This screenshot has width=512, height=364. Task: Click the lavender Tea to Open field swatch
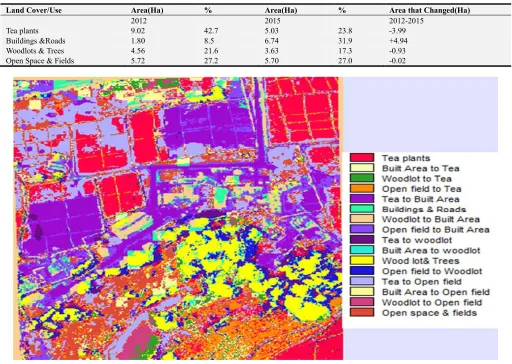tap(362, 281)
